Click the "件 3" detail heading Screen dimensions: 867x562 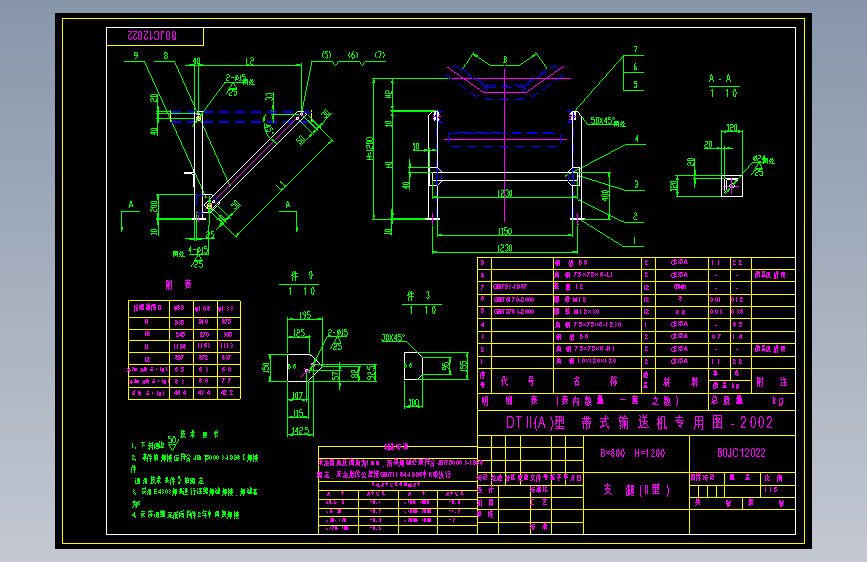pos(419,296)
